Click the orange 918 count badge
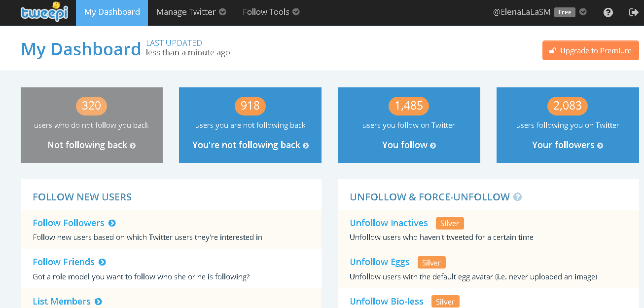 coord(250,106)
